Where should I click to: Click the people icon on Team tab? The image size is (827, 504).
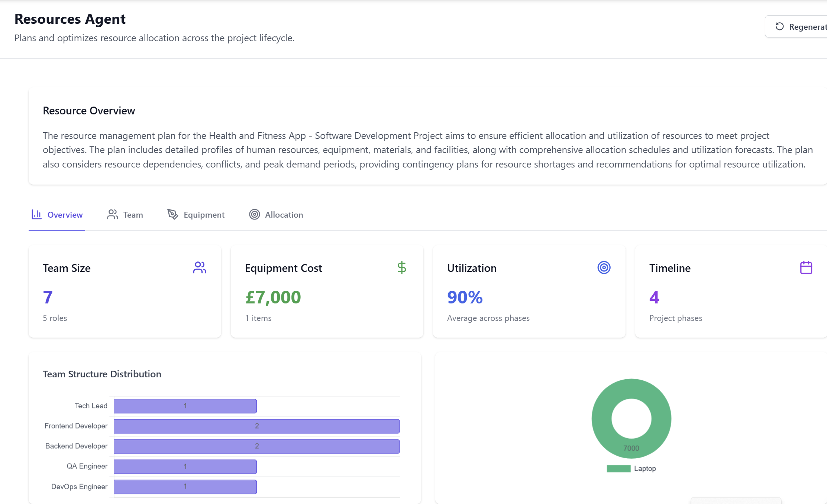point(112,214)
